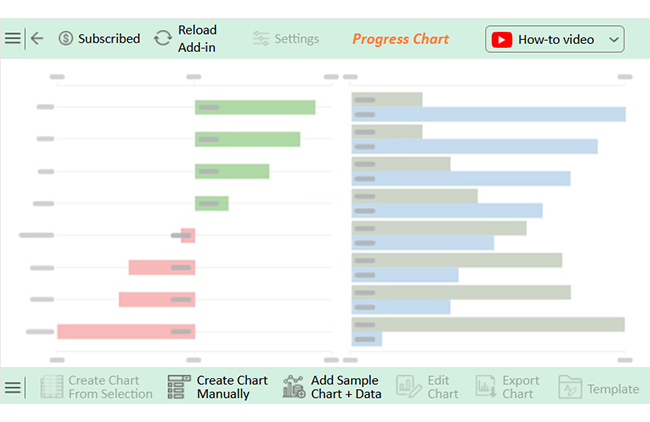Click the Create Chart Manually label

coord(232,387)
